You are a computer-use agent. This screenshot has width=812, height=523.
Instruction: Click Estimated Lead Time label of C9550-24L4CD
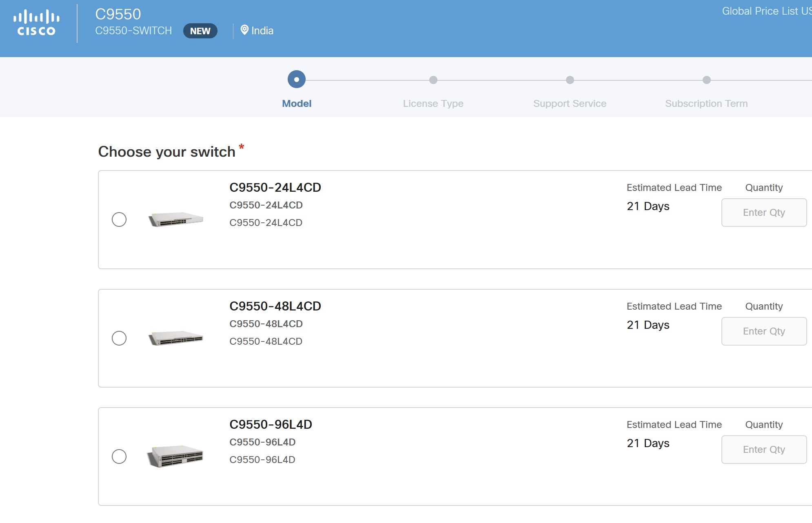pyautogui.click(x=674, y=188)
